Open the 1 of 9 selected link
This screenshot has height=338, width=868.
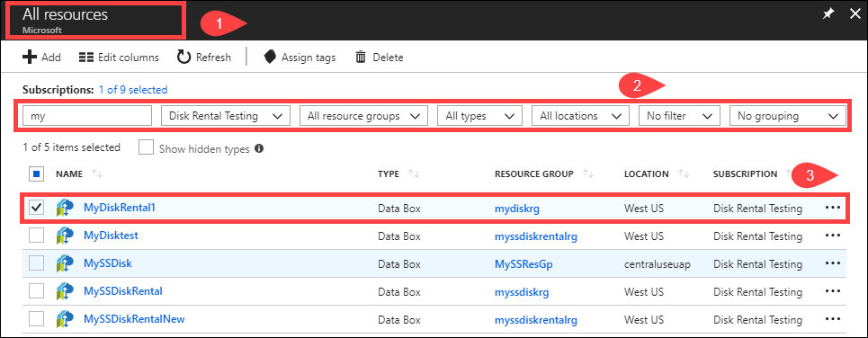[133, 89]
